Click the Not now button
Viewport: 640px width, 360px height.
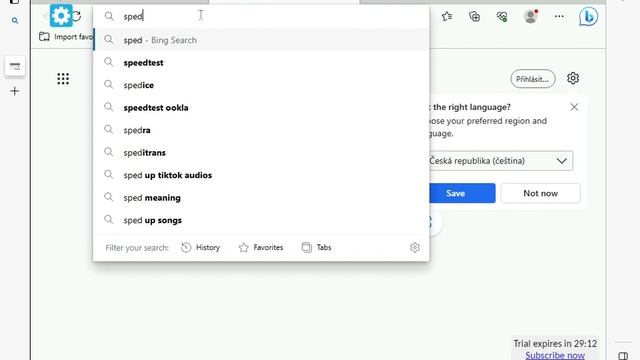540,193
